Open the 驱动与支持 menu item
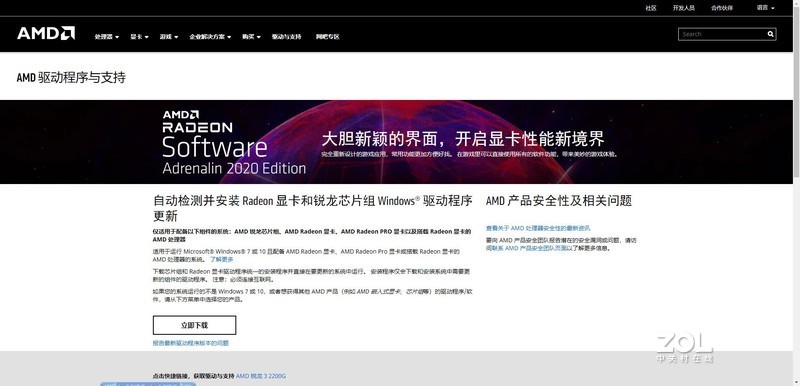The height and width of the screenshot is (386, 800). tap(286, 37)
